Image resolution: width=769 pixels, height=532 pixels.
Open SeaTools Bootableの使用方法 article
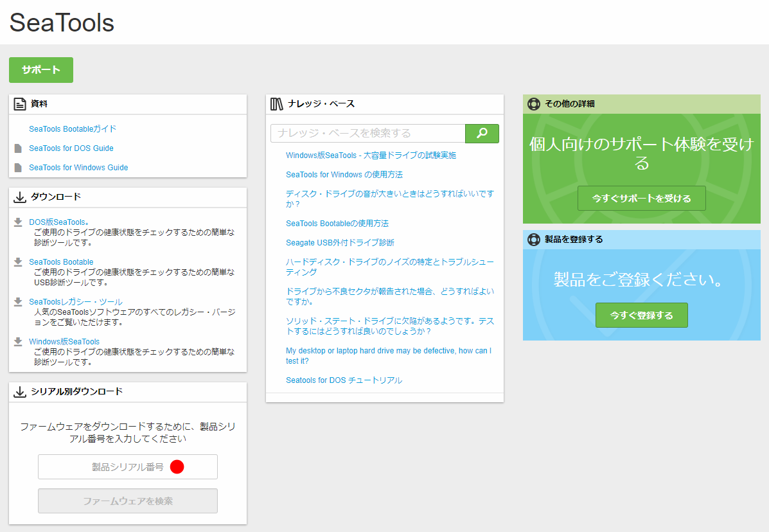tap(337, 224)
